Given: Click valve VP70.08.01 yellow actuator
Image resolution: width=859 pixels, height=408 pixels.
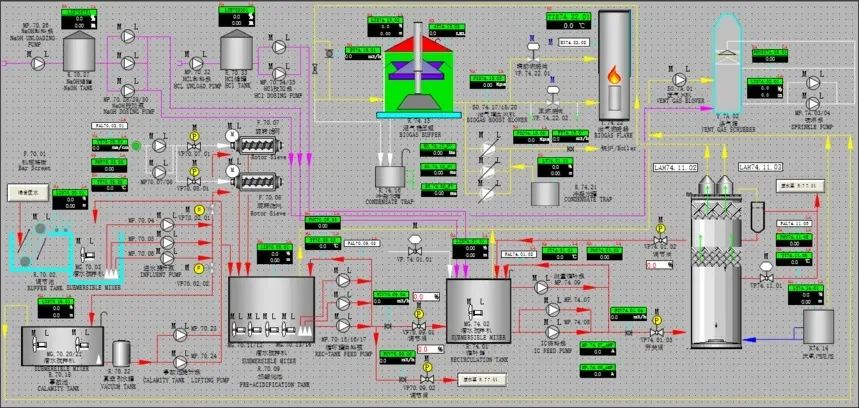Looking at the screenshot, I should (194, 172).
